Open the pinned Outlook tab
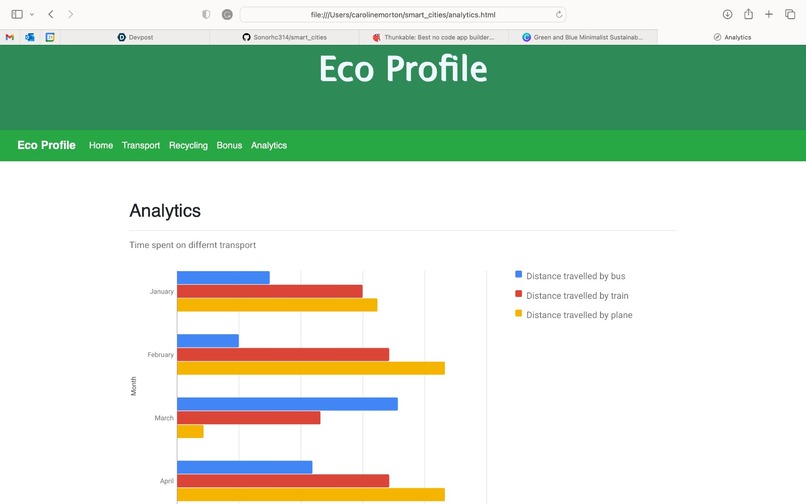 click(30, 37)
